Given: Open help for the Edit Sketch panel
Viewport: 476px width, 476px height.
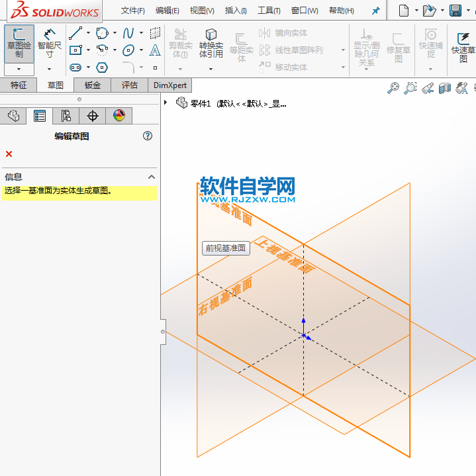Looking at the screenshot, I should pyautogui.click(x=148, y=136).
